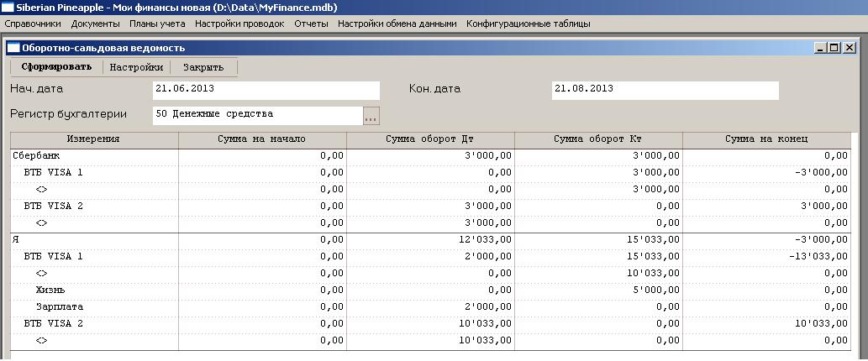Open register picker ellipsis button
The height and width of the screenshot is (361, 868).
click(371, 117)
